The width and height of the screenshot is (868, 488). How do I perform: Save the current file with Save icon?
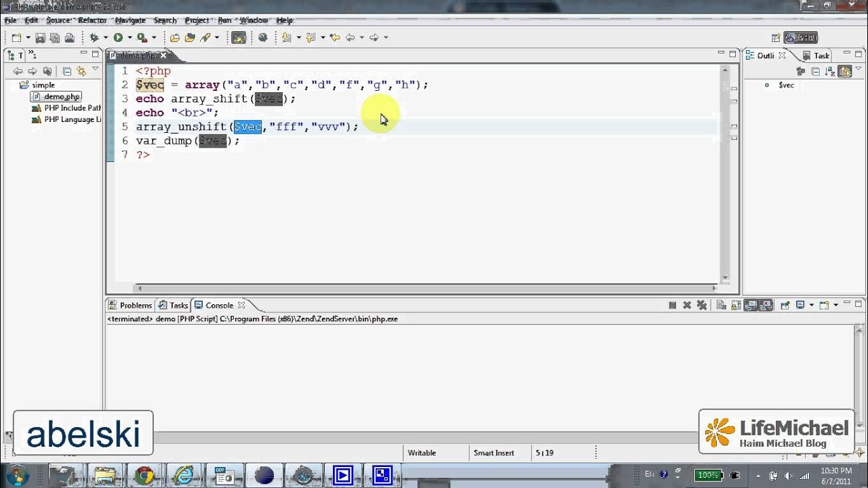pyautogui.click(x=40, y=38)
